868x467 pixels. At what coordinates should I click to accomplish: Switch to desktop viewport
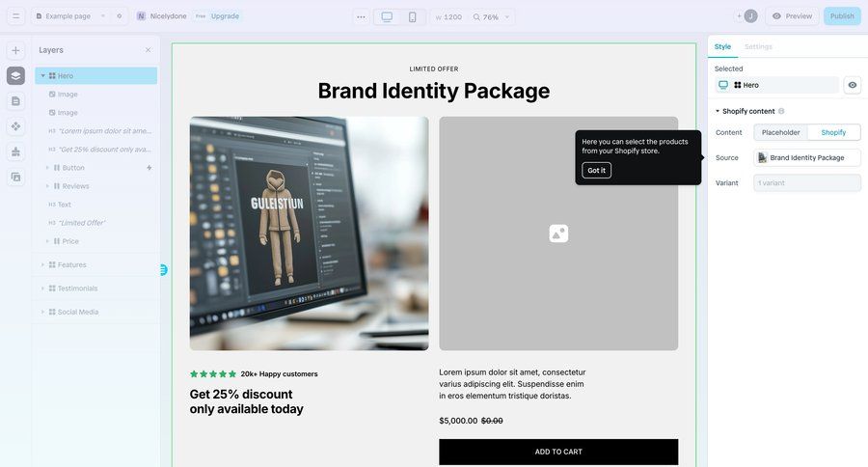387,16
